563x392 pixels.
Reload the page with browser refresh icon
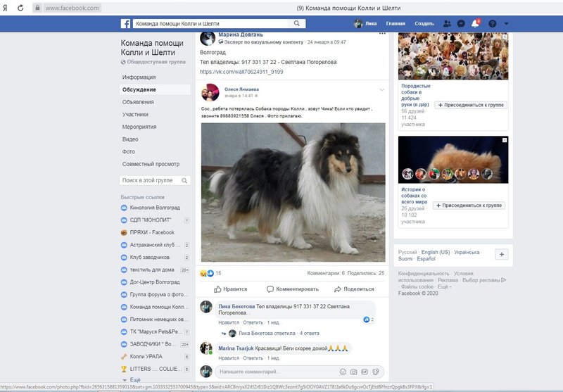20,8
